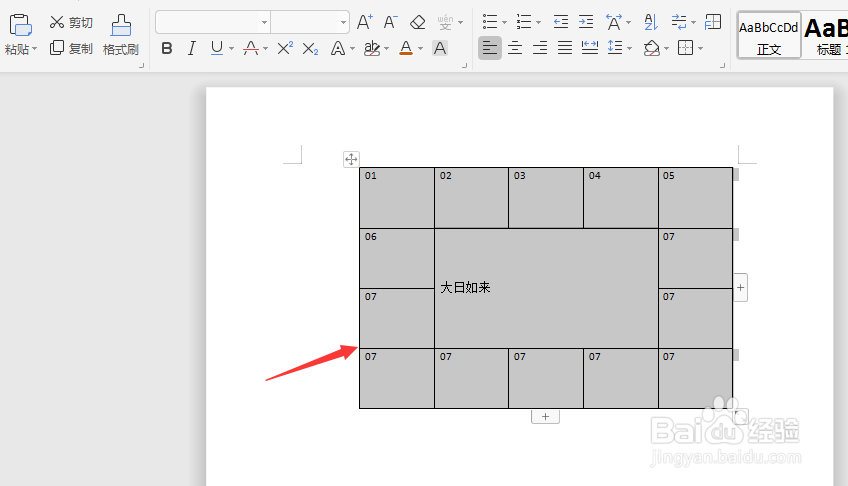Increase font size with A+ icon
This screenshot has height=486, width=848.
click(x=365, y=22)
